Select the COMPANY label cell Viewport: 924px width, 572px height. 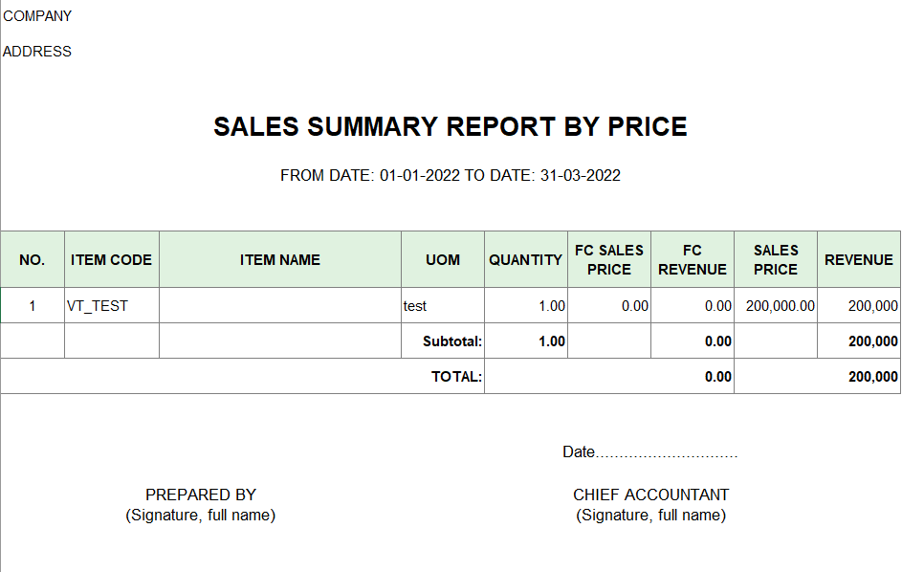click(37, 16)
